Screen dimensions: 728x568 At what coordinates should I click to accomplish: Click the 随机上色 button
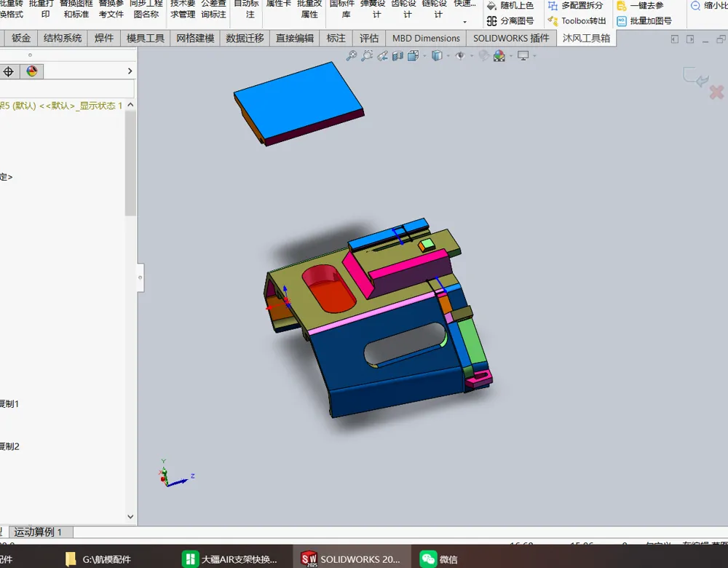click(x=510, y=6)
